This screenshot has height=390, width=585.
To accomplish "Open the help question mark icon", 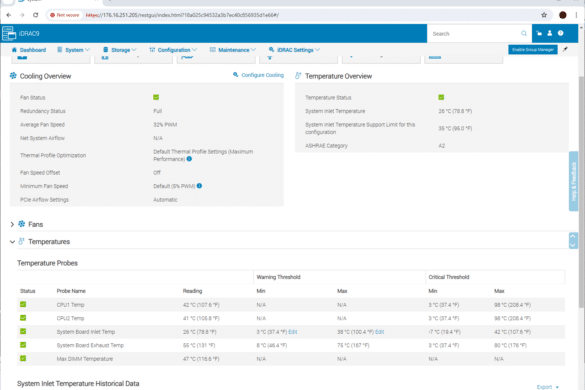I will pos(560,33).
